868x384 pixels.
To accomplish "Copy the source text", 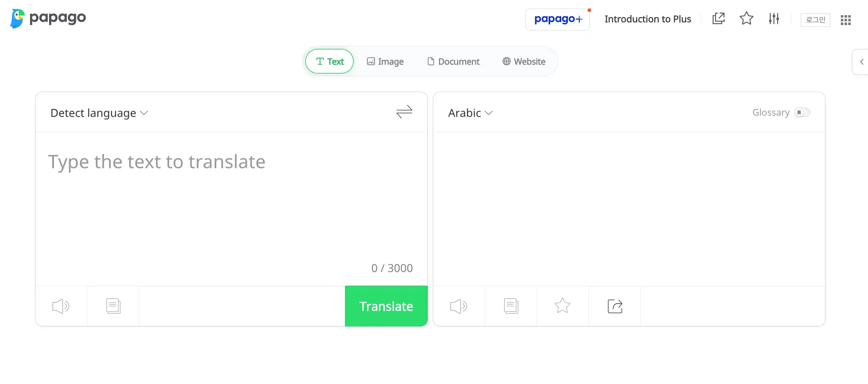I will (x=113, y=306).
